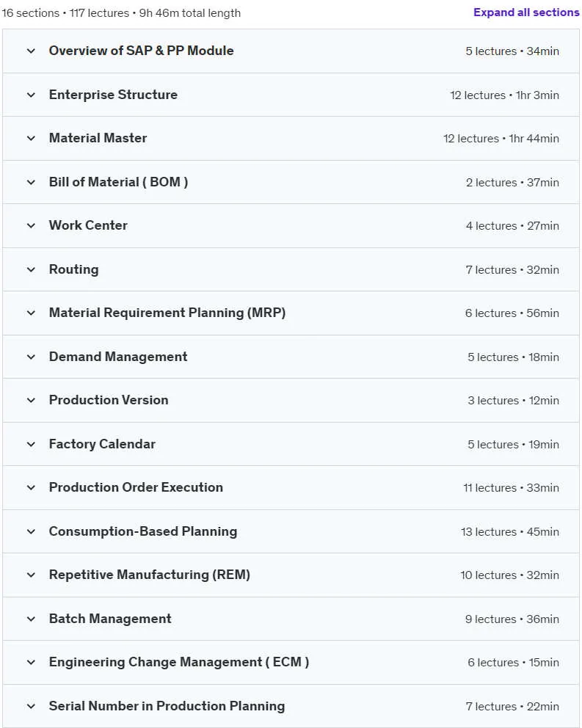Open the Engineering Change Management (ECM) title
Viewport: 582px width, 728px height.
point(179,662)
